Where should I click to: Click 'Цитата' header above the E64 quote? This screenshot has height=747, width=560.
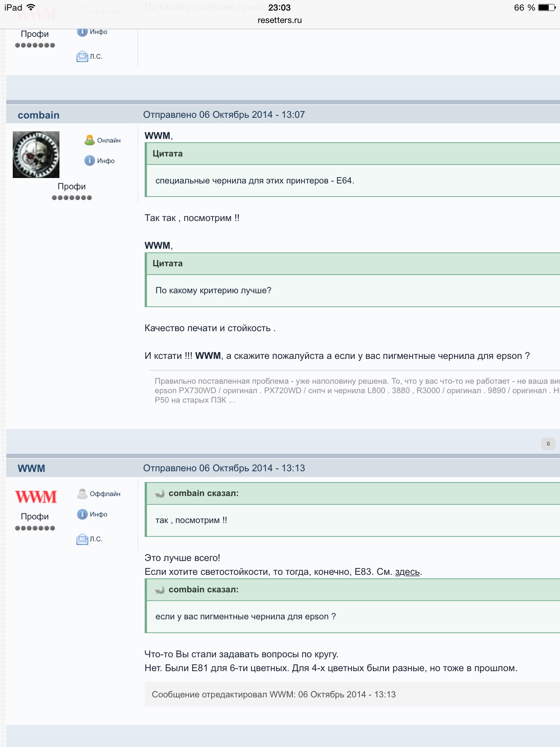point(168,154)
